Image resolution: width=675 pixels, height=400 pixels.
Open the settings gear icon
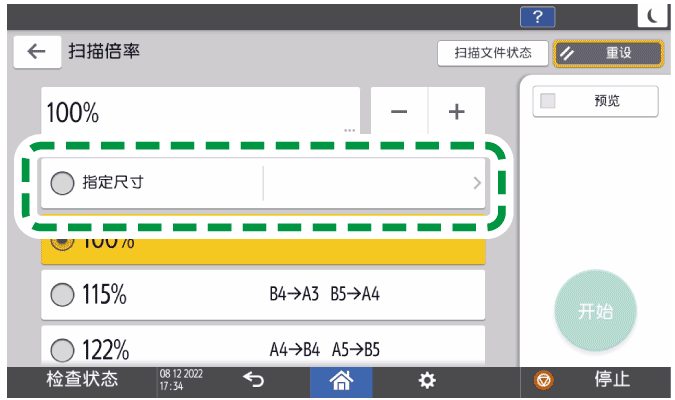pos(427,380)
